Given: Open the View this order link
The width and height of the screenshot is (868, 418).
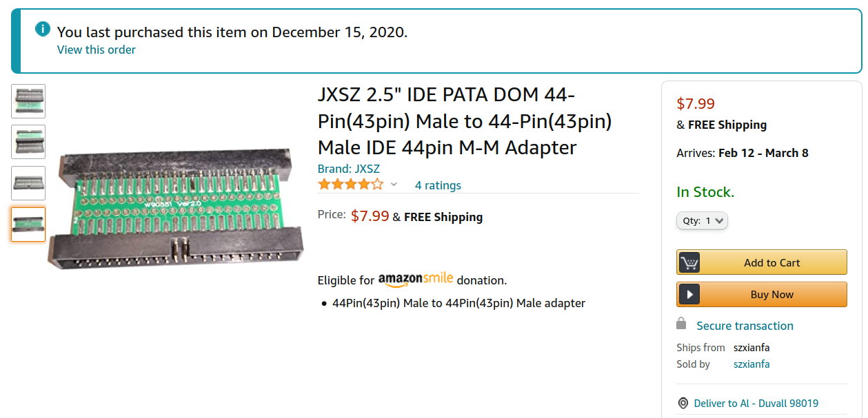Looking at the screenshot, I should [x=96, y=50].
